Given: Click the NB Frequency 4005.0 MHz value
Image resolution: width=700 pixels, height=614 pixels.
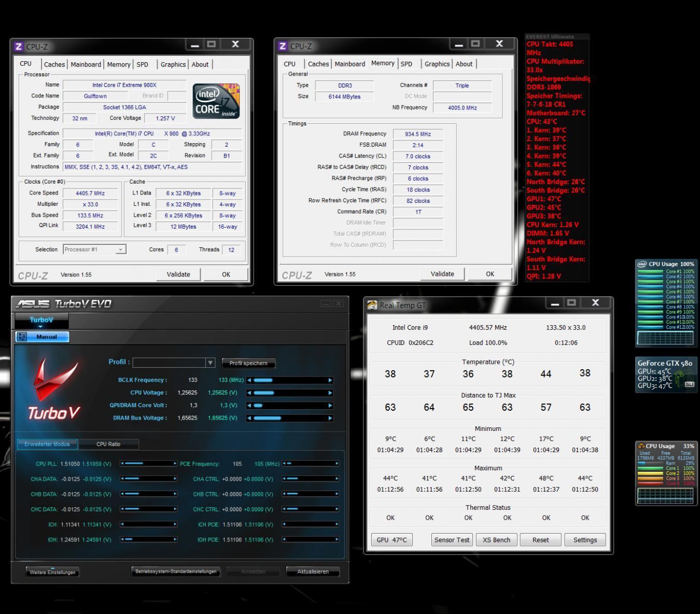Looking at the screenshot, I should 462,108.
